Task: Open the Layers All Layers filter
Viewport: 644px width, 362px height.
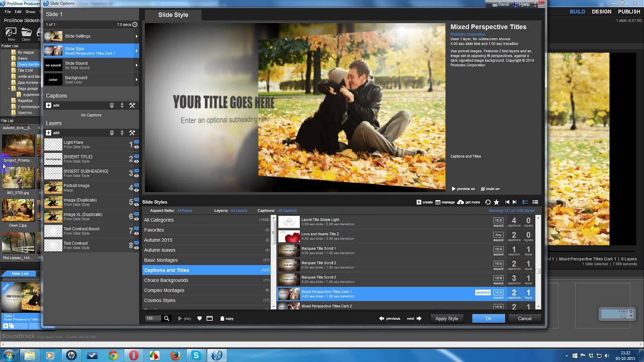Action: coord(239,211)
